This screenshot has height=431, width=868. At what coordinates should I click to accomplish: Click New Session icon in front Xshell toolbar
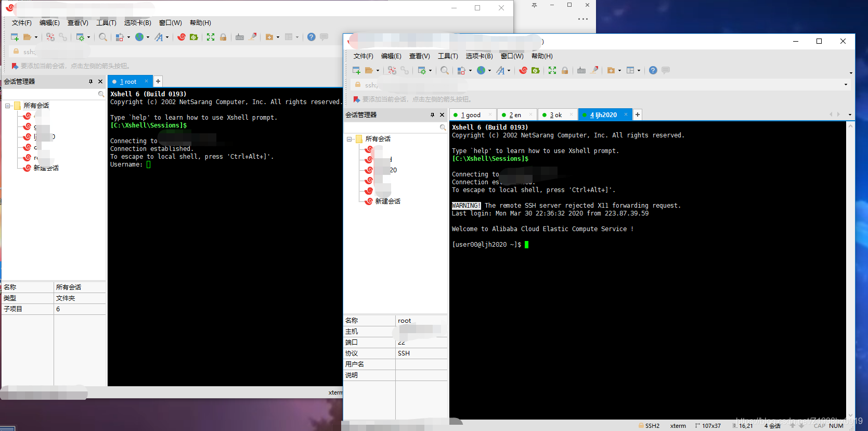(356, 70)
